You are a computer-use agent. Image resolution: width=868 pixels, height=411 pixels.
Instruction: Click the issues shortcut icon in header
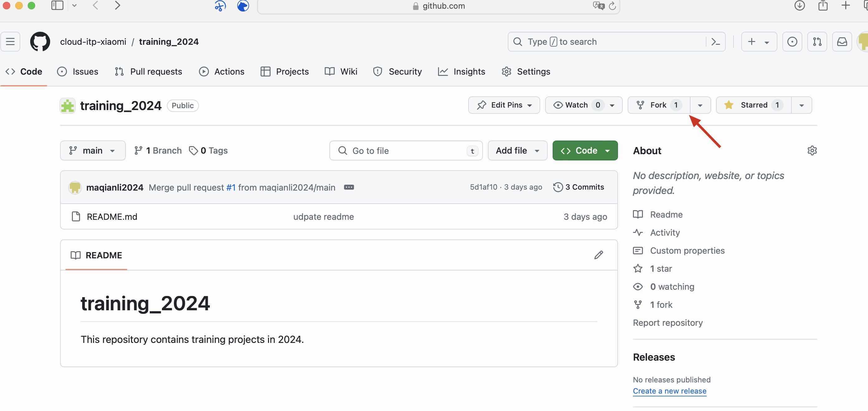pyautogui.click(x=792, y=42)
